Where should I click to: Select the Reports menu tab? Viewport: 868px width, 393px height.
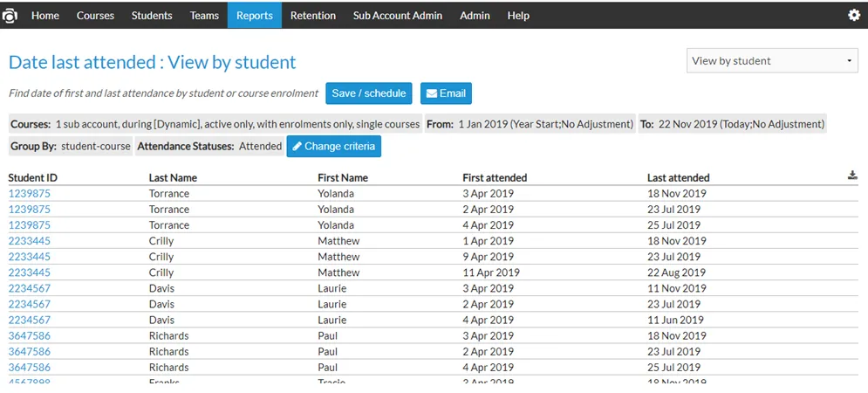pos(255,16)
